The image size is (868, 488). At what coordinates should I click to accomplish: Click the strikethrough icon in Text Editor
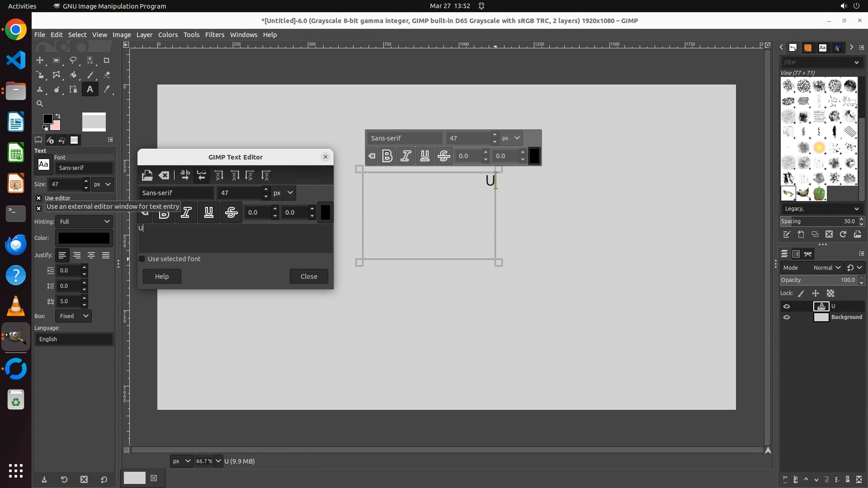[231, 212]
